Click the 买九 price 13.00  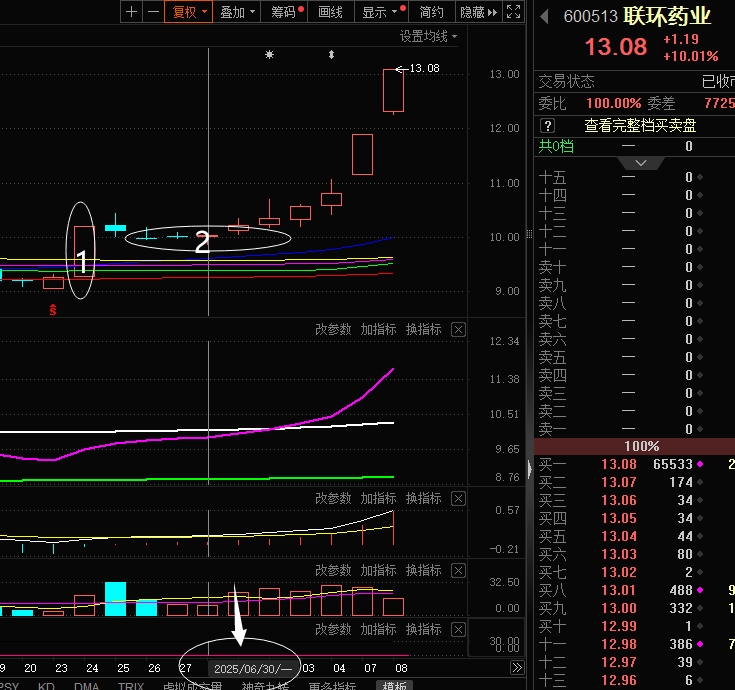[x=619, y=608]
